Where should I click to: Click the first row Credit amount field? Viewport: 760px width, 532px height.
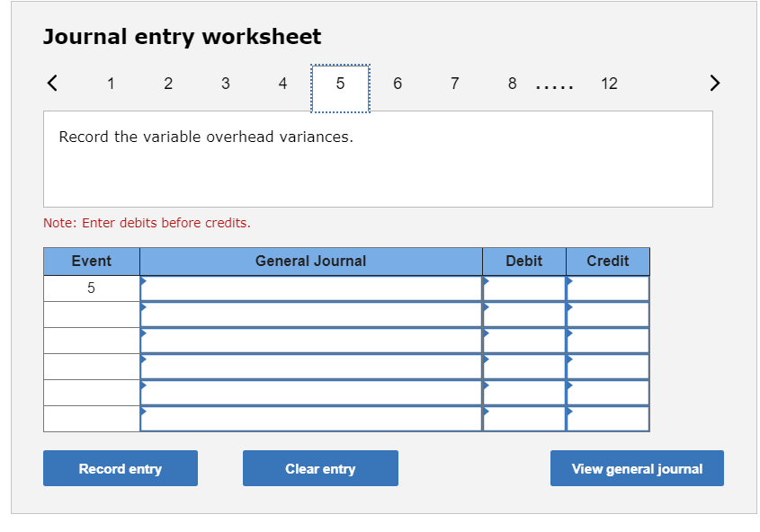click(608, 288)
